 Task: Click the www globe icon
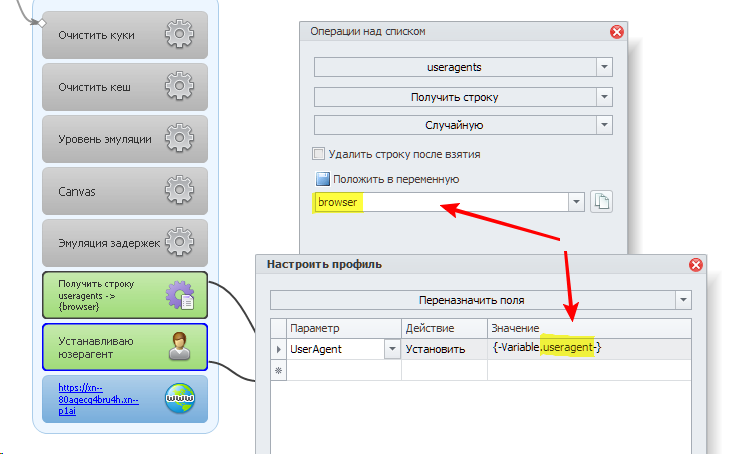tap(180, 398)
